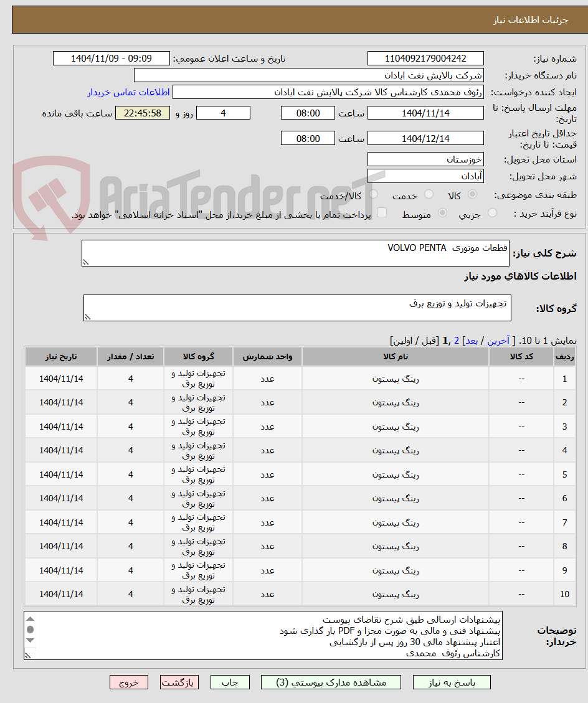Viewport: 588px width, 703px height.
Task: Click the واحد شمارش column header
Action: click(x=267, y=356)
